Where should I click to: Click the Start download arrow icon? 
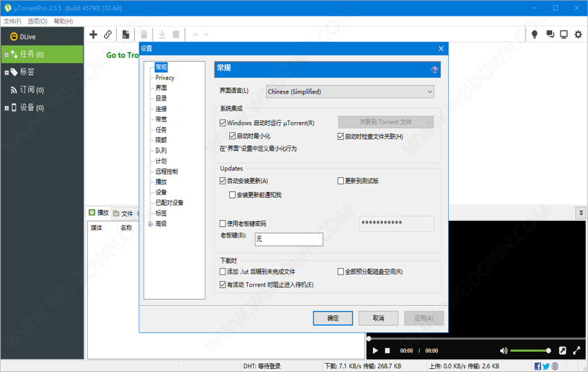click(162, 34)
